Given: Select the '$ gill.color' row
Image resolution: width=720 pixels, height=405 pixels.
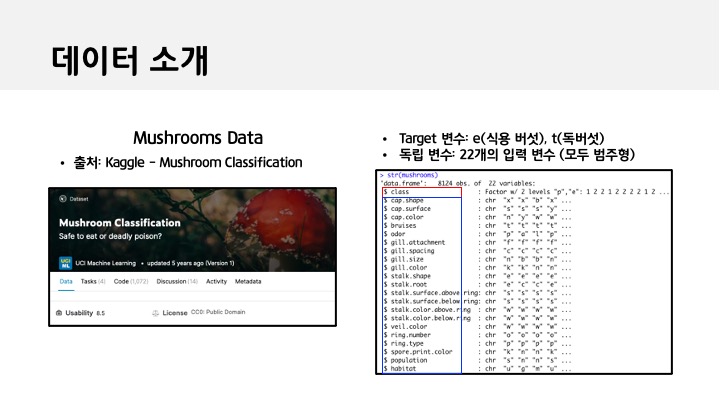Looking at the screenshot, I should click(478, 268).
